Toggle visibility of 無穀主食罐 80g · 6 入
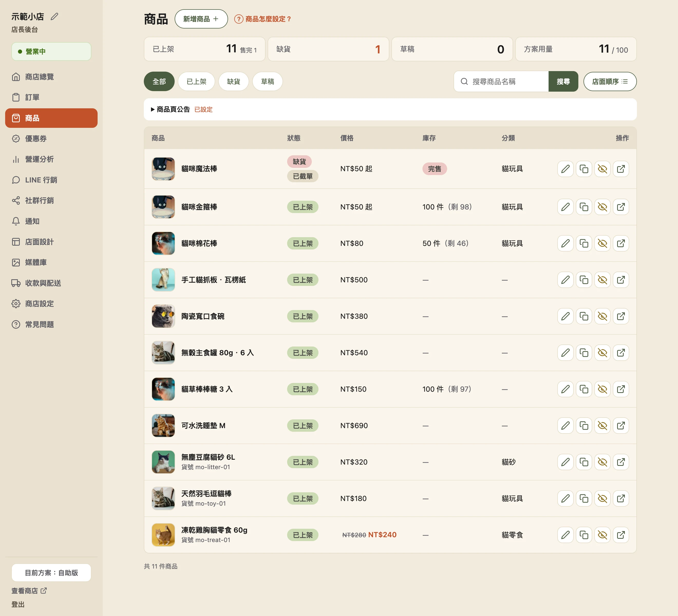 tap(602, 353)
